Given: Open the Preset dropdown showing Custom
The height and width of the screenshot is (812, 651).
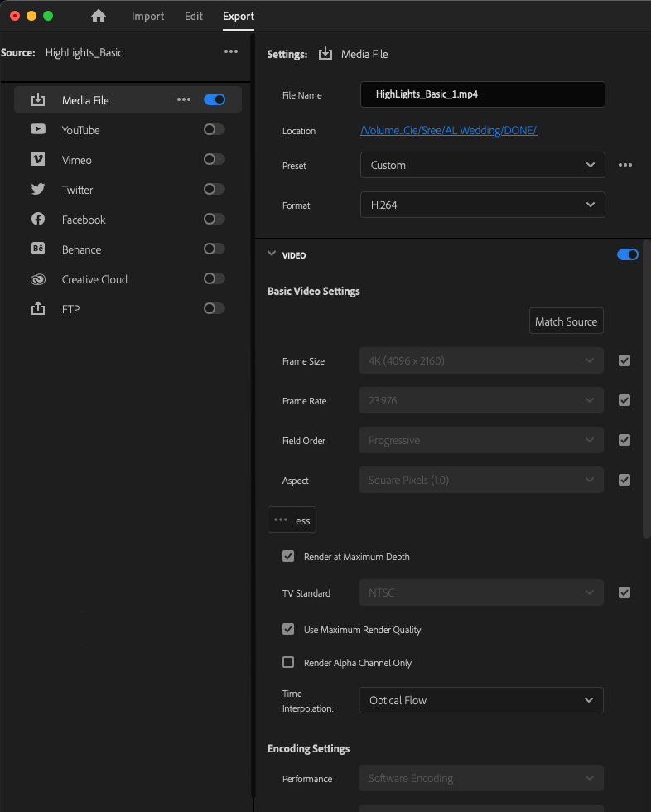Looking at the screenshot, I should click(x=482, y=165).
